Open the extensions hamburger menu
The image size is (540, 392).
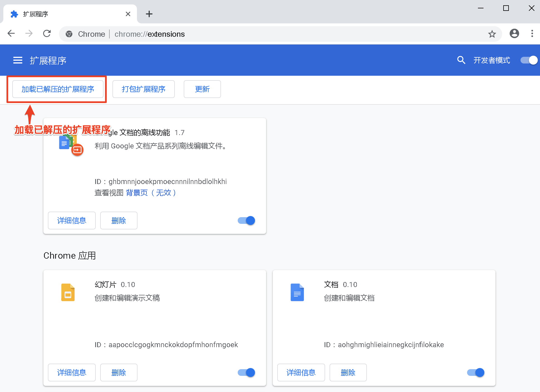18,60
